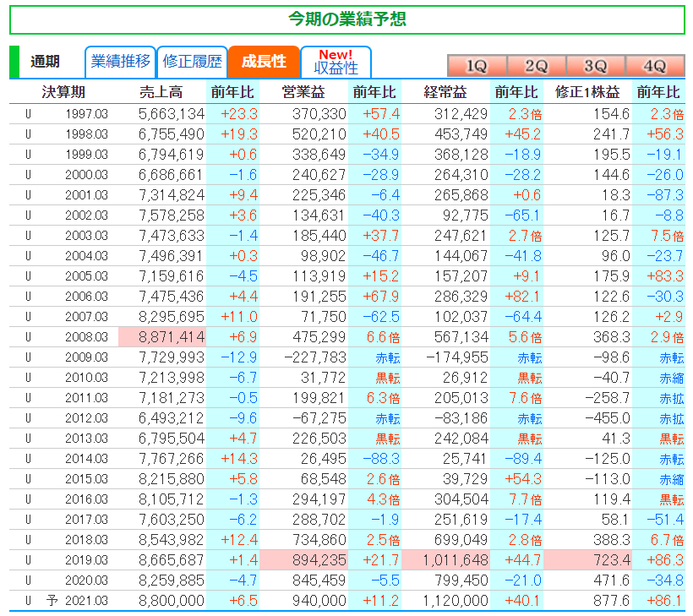Image resolution: width=693 pixels, height=616 pixels.
Task: Click the 今期の業績予想 title banner
Action: pyautogui.click(x=346, y=19)
